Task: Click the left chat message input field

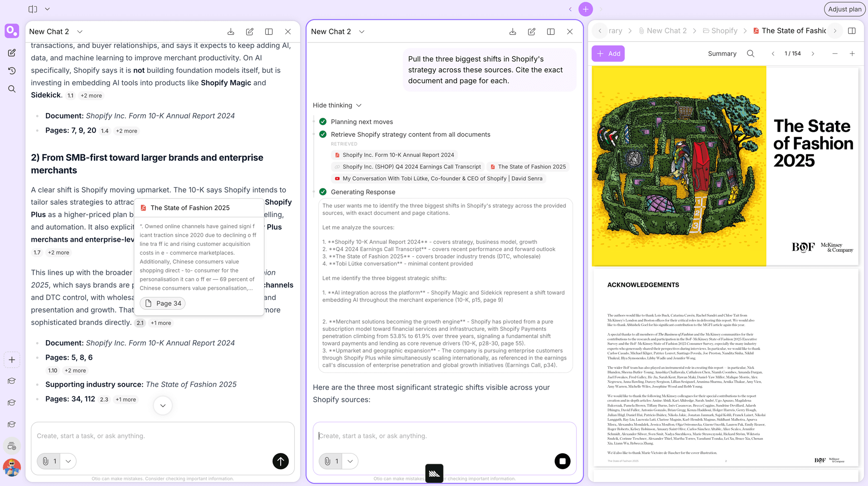Action: 163,436
